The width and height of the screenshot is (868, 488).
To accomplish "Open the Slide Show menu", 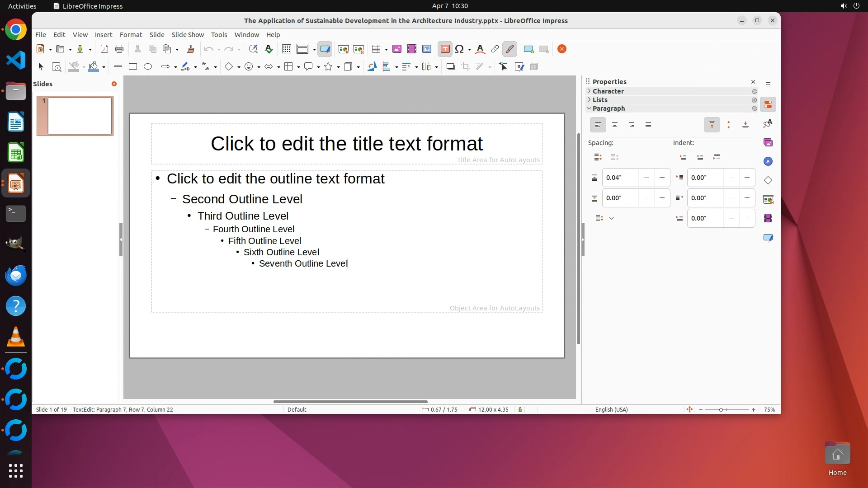I will pyautogui.click(x=188, y=35).
